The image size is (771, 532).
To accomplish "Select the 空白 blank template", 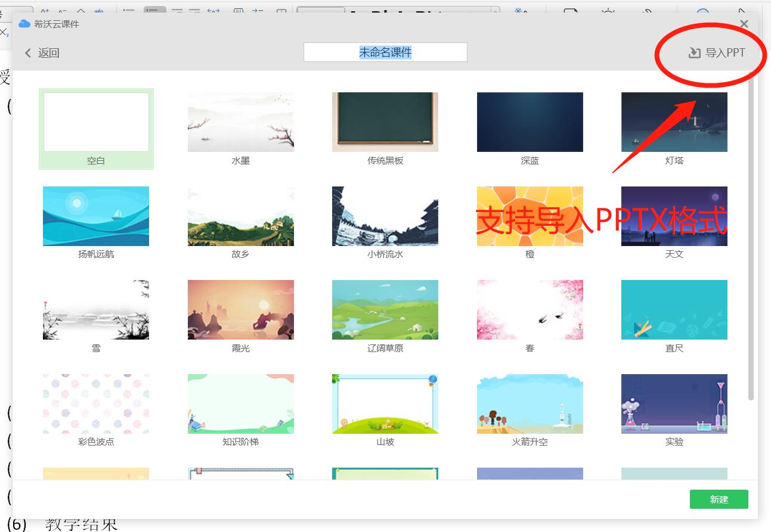I will click(x=96, y=122).
